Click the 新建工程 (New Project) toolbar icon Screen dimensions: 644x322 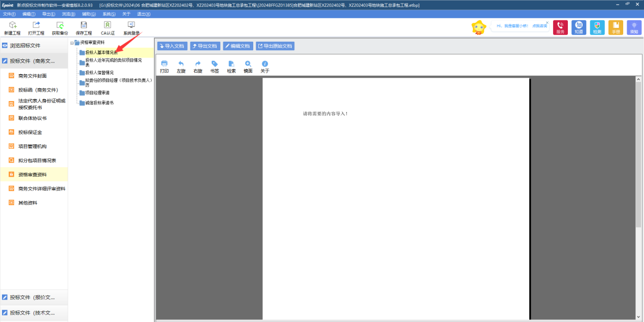[12, 27]
